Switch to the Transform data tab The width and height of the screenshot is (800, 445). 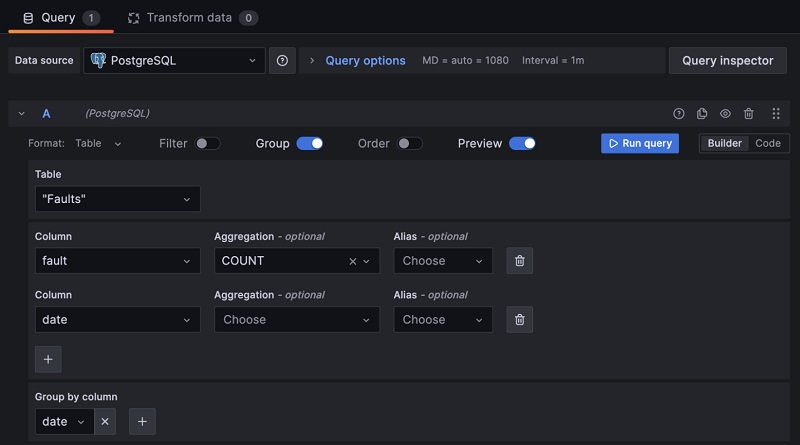(x=192, y=18)
